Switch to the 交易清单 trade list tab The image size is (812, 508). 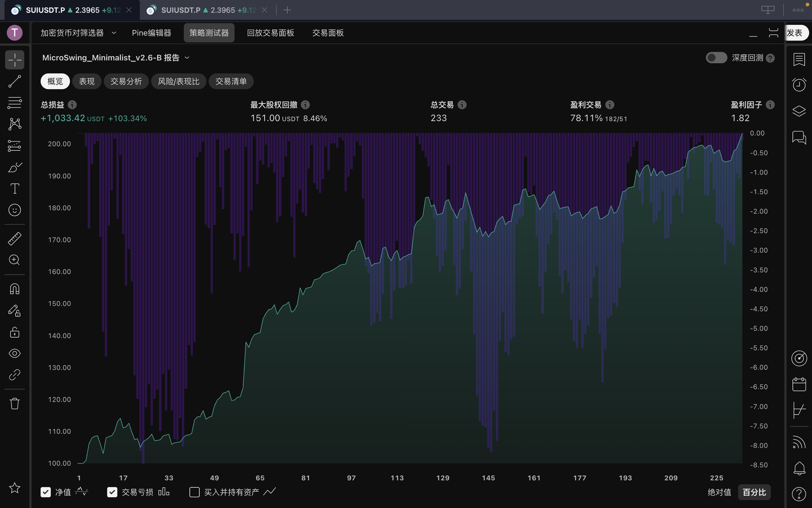tap(231, 81)
